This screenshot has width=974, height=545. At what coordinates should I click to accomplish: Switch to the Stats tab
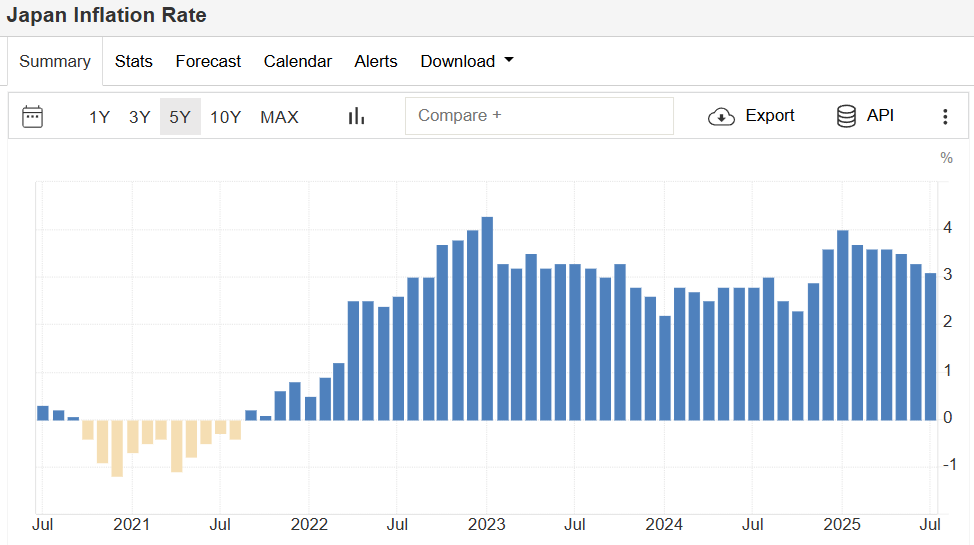(x=134, y=61)
